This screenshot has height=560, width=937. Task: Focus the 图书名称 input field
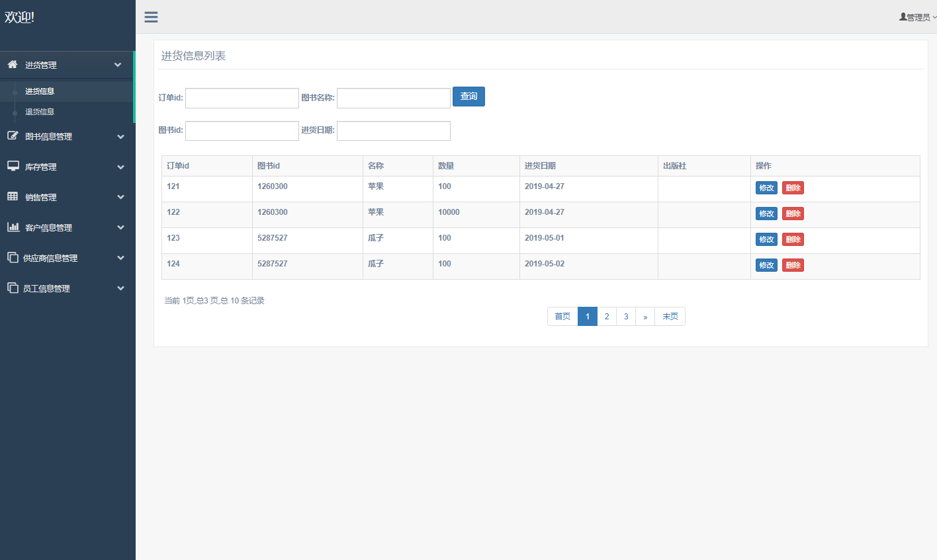(x=394, y=98)
